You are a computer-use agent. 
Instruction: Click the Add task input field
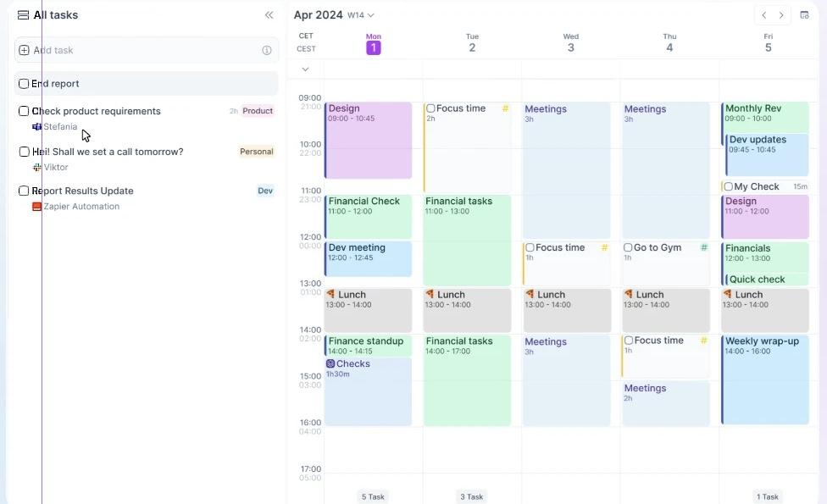click(147, 50)
